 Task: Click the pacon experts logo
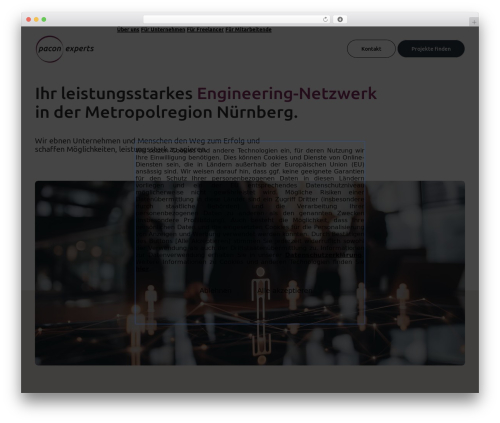pos(65,49)
